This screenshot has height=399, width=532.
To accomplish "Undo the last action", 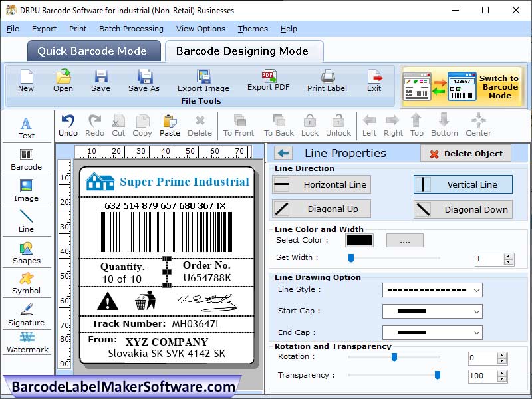I will [68, 126].
